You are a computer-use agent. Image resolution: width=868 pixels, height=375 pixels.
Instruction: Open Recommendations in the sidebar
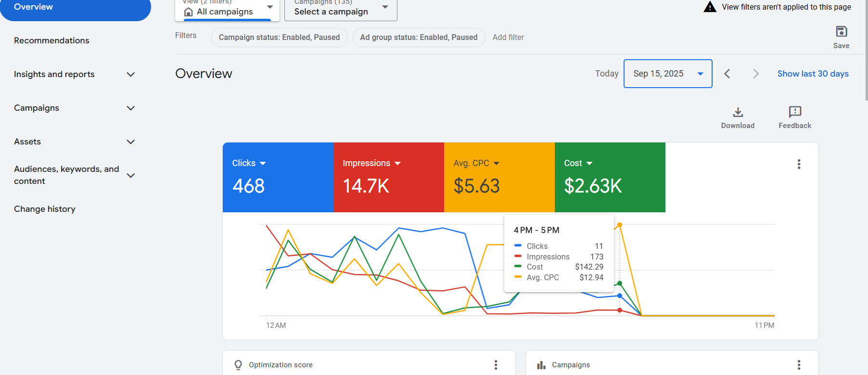point(51,40)
